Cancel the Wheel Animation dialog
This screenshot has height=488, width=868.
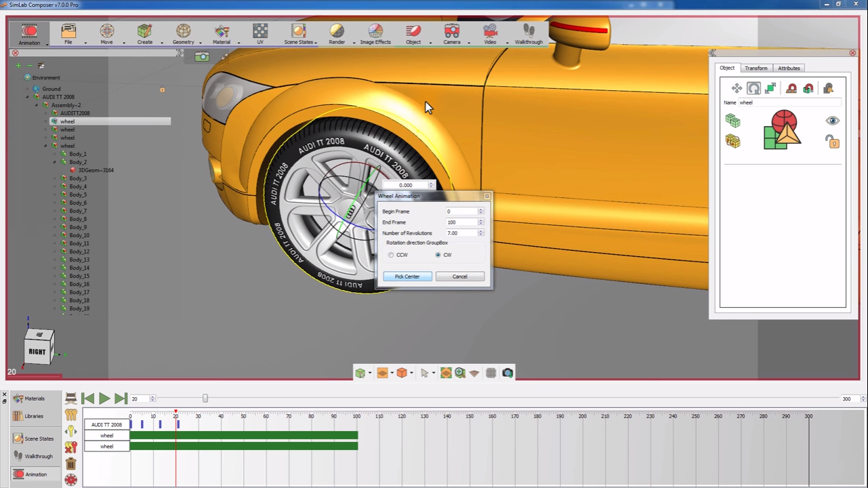point(460,277)
